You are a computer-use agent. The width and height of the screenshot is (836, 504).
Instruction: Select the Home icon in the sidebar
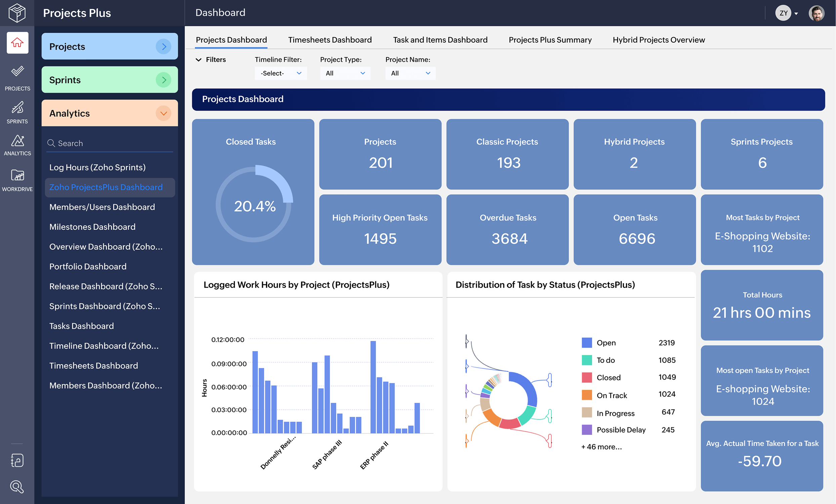(x=17, y=42)
